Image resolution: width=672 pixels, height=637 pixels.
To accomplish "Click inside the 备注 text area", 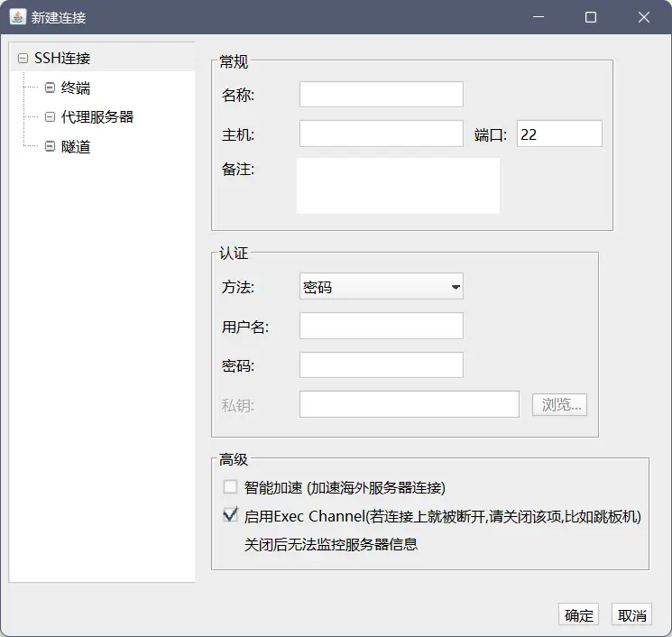I will 398,186.
